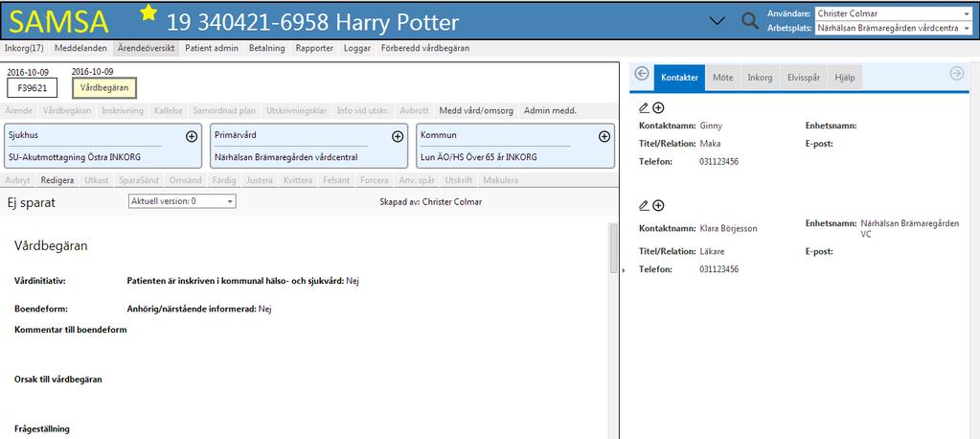980x439 pixels.
Task: Open the Inkorg(17) menu
Action: click(x=24, y=48)
